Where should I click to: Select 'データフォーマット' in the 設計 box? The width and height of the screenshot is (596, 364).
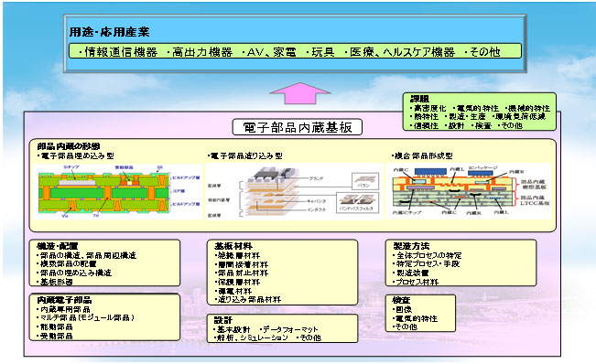point(290,329)
